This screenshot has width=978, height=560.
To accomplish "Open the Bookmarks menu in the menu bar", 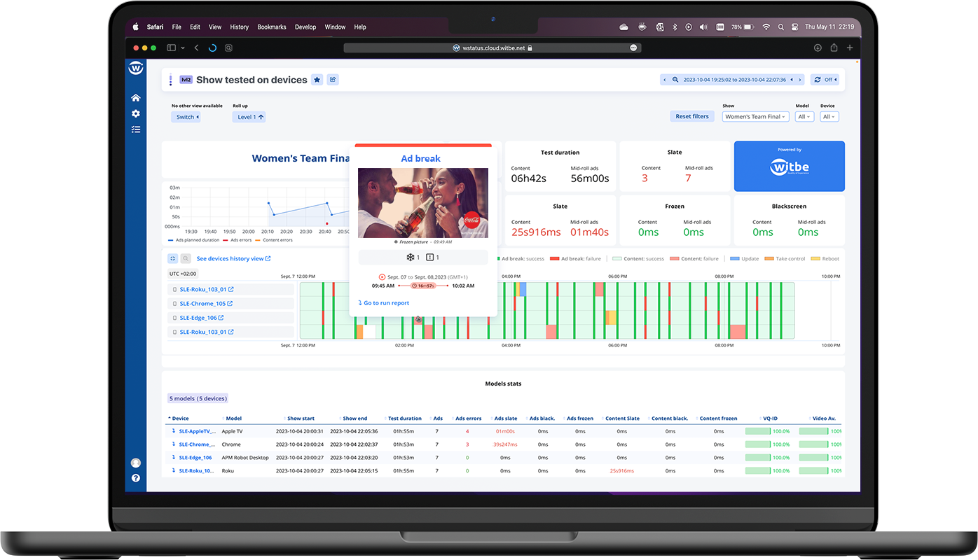I will pyautogui.click(x=271, y=27).
